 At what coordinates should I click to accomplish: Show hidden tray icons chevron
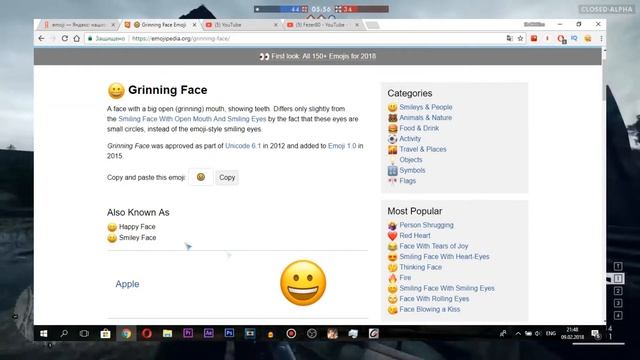click(518, 333)
